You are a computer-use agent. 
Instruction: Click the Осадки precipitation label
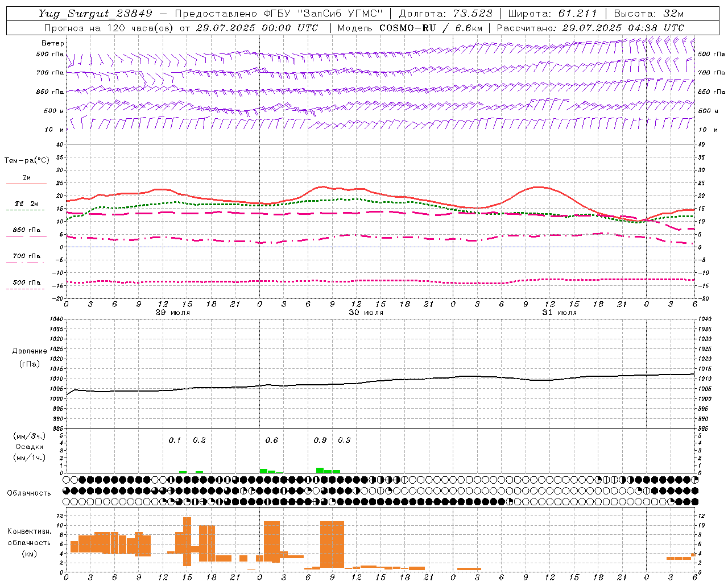point(29,447)
